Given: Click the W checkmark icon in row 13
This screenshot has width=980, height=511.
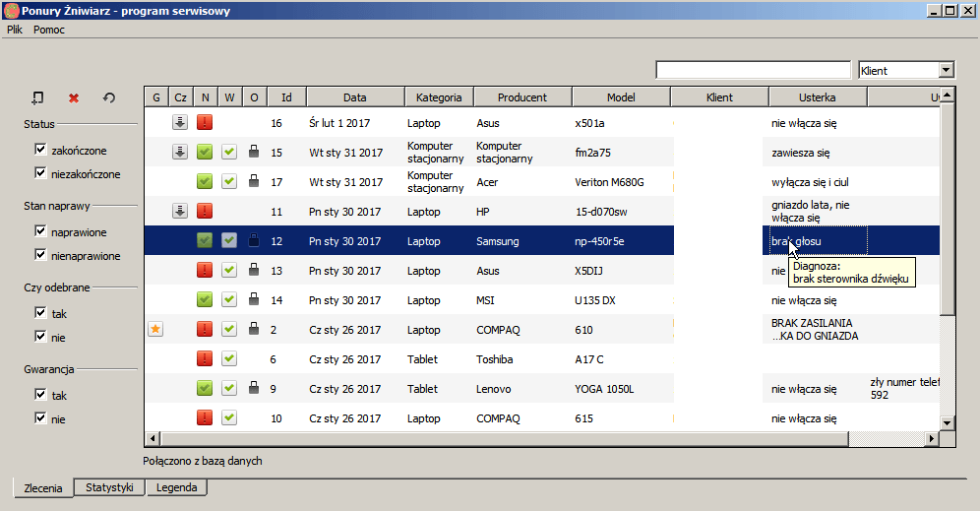Looking at the screenshot, I should point(229,270).
